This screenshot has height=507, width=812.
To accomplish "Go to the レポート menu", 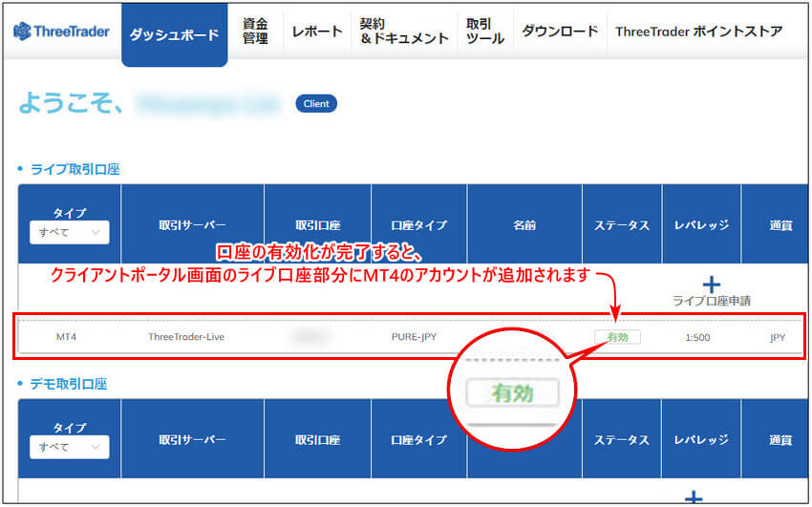I will click(x=317, y=32).
